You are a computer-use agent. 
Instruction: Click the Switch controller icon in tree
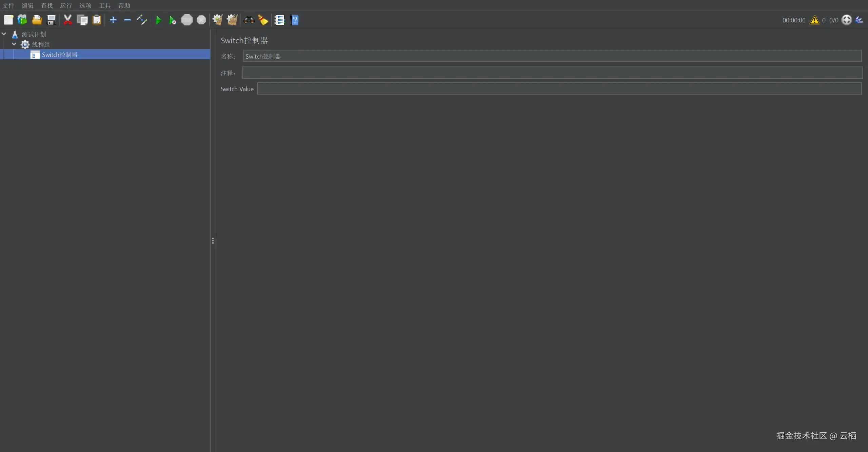(x=35, y=55)
